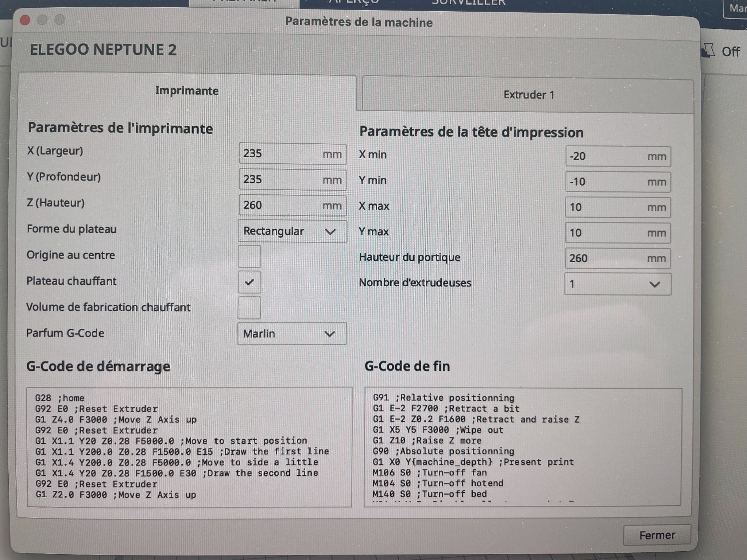Edit the Z (Hauteur) field
Viewport: 747px width, 560px height.
293,205
